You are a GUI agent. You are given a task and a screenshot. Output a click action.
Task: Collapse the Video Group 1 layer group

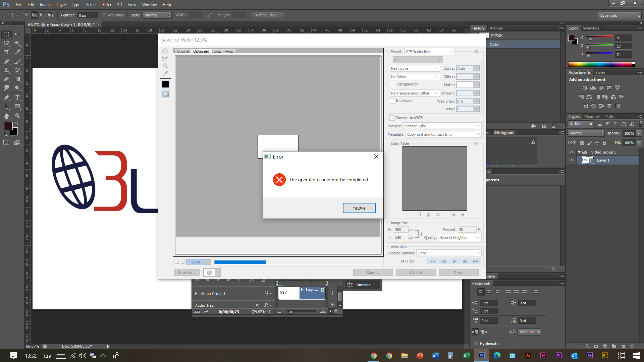pos(579,152)
